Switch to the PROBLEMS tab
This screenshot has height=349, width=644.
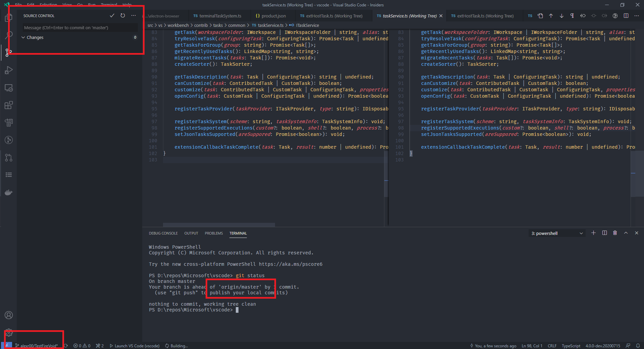(214, 233)
